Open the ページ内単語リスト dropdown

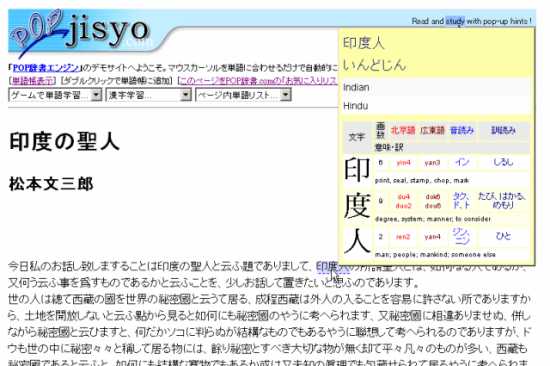[x=243, y=95]
